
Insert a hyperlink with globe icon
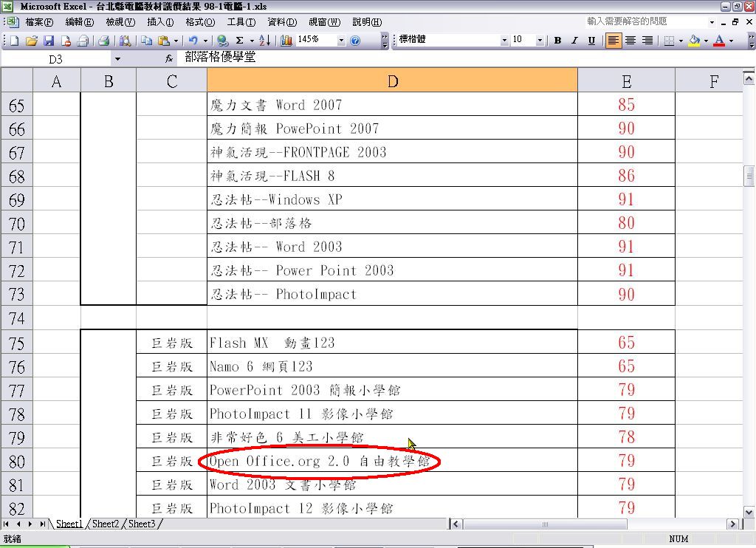(x=222, y=41)
